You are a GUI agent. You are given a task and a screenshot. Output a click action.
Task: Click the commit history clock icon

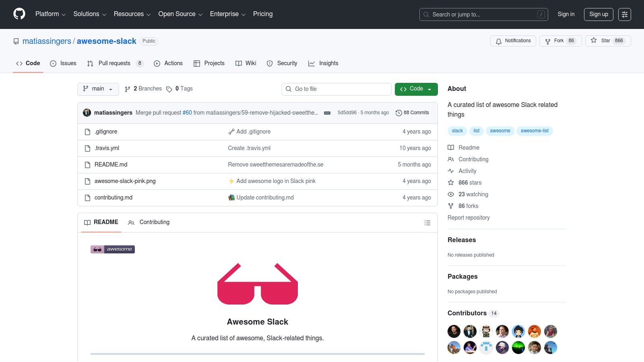coord(398,113)
